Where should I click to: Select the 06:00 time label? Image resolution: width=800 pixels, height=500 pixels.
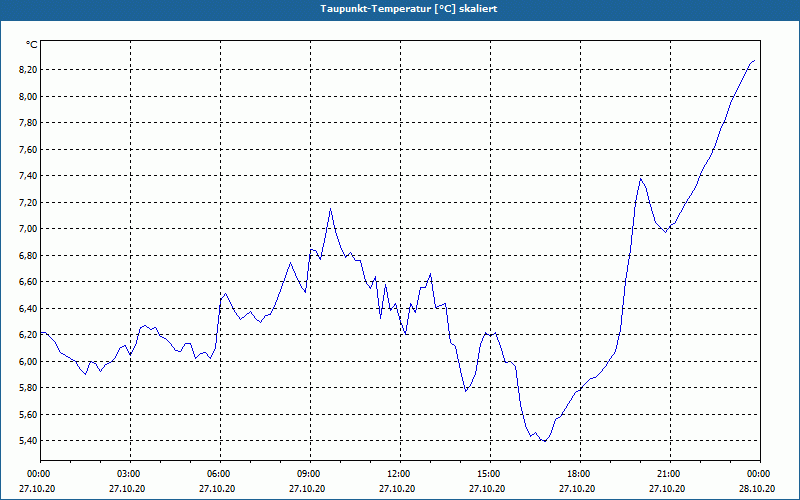coord(220,474)
